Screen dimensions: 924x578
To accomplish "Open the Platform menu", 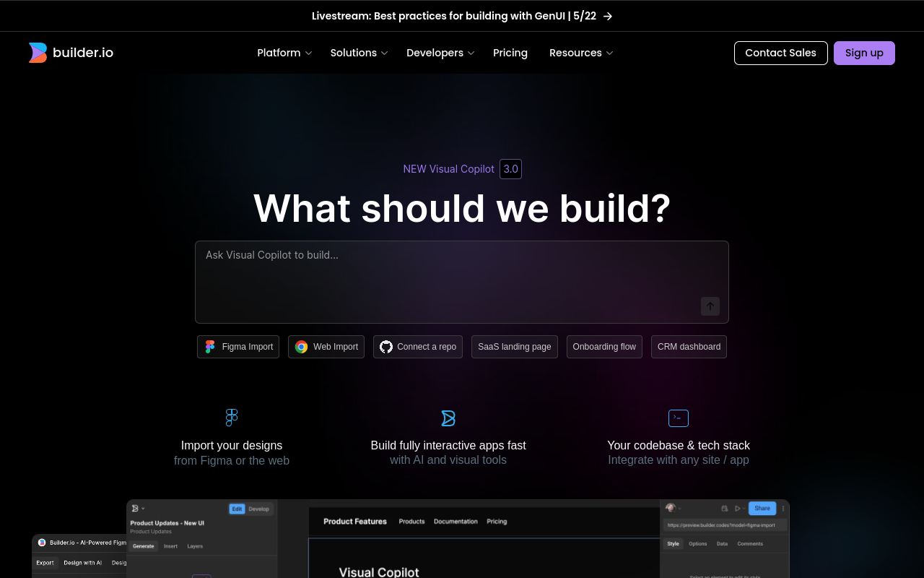I will (x=284, y=53).
